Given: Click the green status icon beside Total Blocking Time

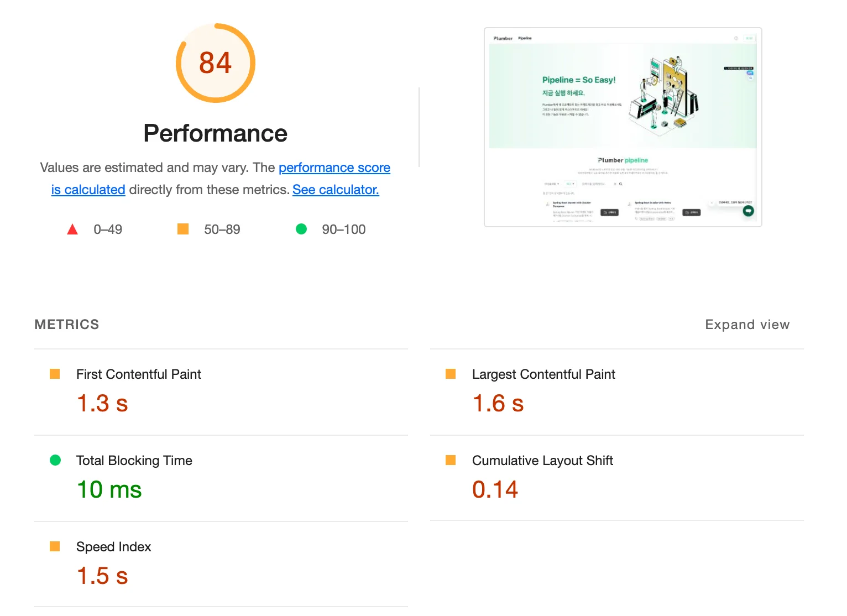Looking at the screenshot, I should click(x=55, y=460).
